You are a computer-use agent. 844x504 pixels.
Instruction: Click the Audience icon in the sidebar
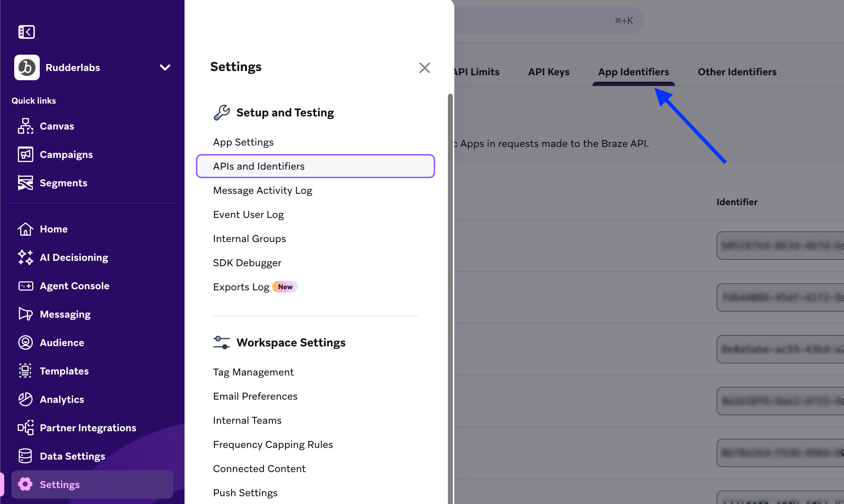(x=25, y=342)
